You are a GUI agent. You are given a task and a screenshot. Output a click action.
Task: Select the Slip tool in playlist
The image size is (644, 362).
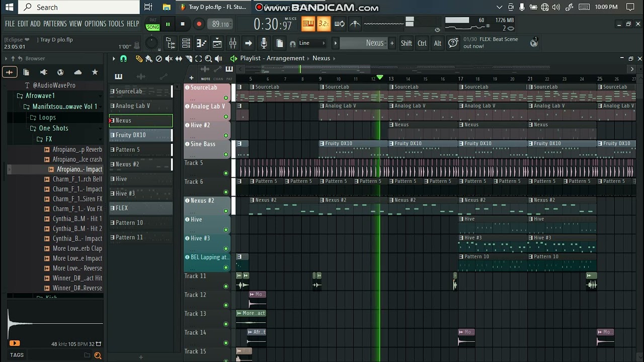tap(179, 59)
